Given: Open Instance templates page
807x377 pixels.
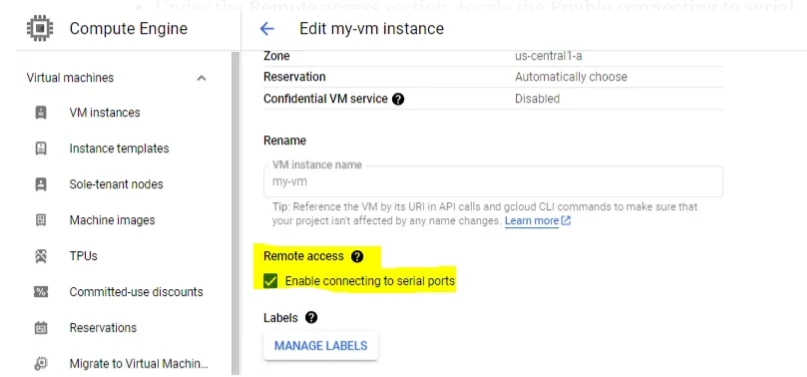Looking at the screenshot, I should click(119, 149).
